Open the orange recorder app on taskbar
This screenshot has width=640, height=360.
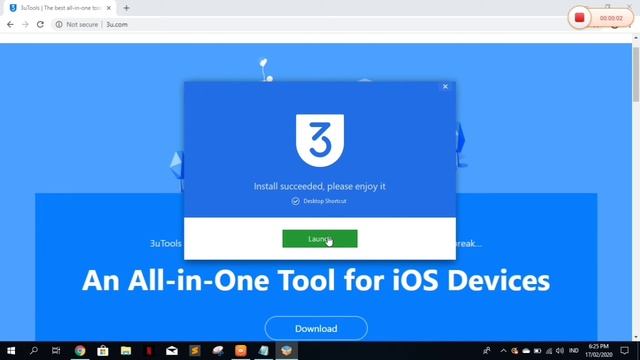241,351
